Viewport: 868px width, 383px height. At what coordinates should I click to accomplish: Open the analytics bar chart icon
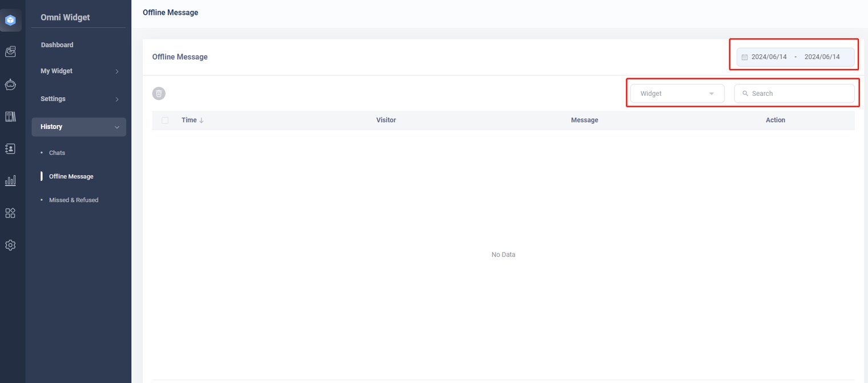coord(10,180)
